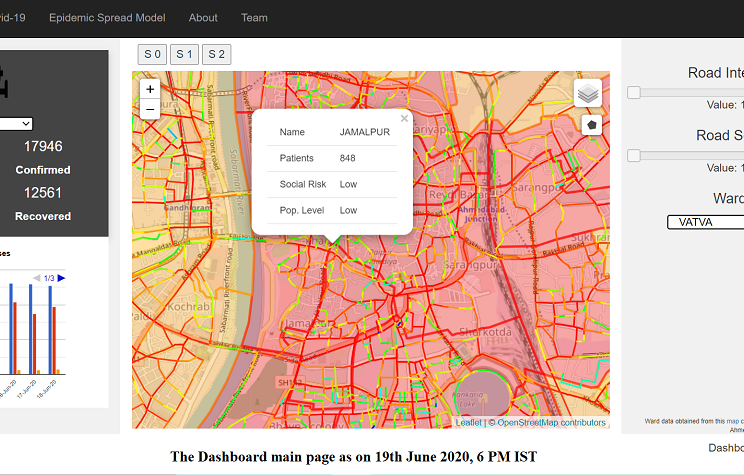The height and width of the screenshot is (475, 744).
Task: Zoom out of the map
Action: point(150,109)
